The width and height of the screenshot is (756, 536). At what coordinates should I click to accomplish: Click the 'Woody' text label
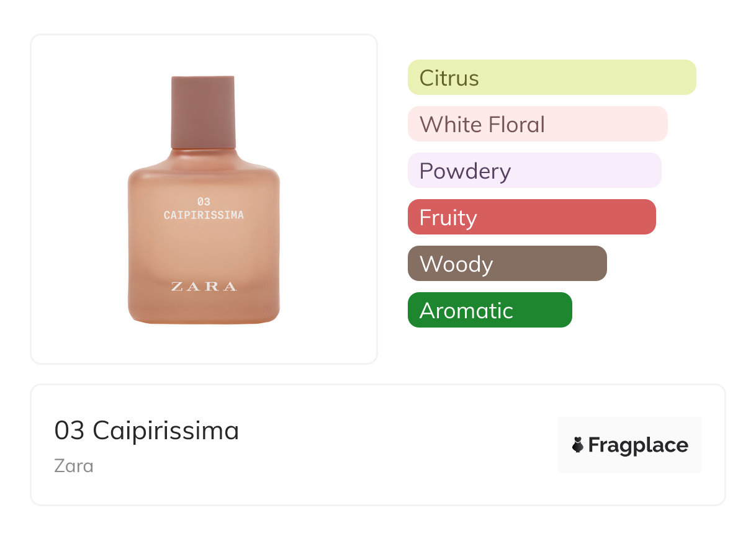coord(456,264)
